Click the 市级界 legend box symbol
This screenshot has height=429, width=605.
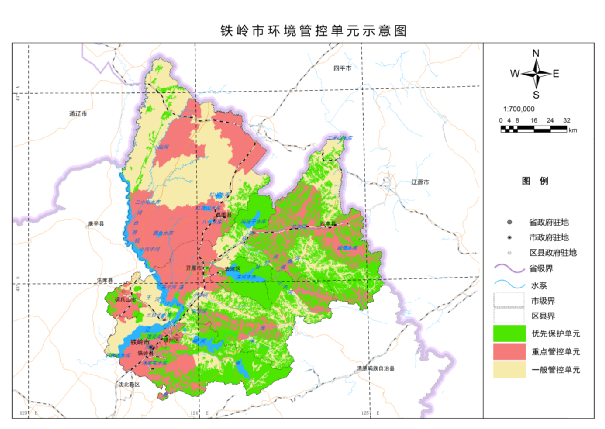[x=510, y=300]
